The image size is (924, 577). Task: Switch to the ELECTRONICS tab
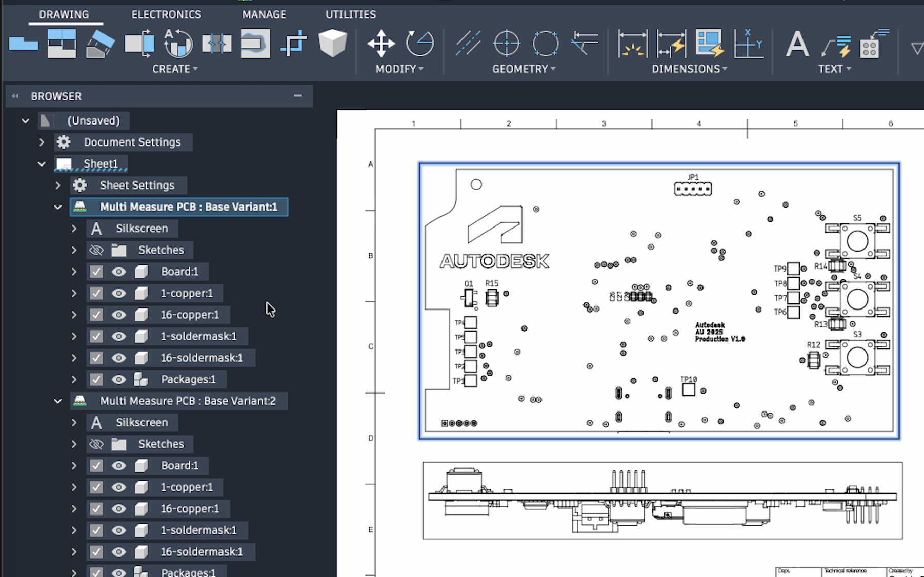(x=166, y=14)
